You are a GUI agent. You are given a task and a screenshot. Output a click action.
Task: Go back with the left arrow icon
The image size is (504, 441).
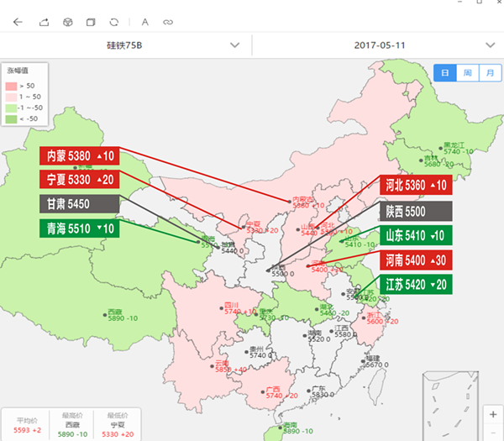[x=18, y=22]
